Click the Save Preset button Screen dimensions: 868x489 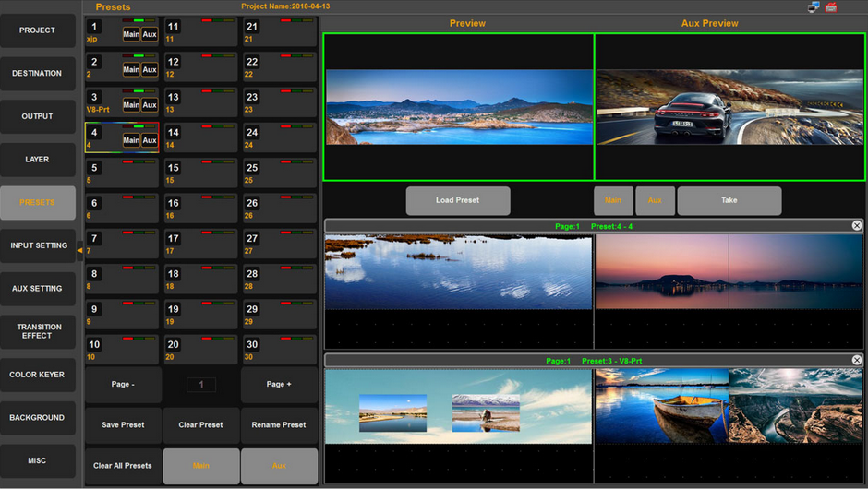pyautogui.click(x=123, y=425)
